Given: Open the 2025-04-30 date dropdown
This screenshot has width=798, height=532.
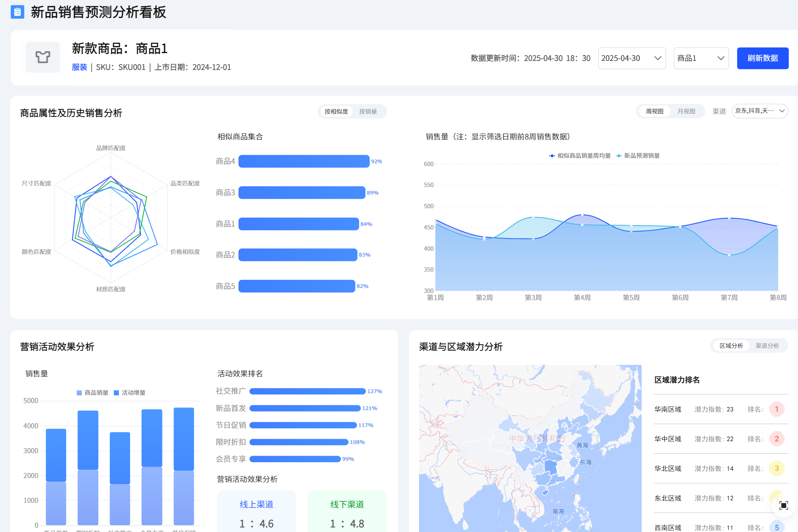Looking at the screenshot, I should click(x=632, y=58).
